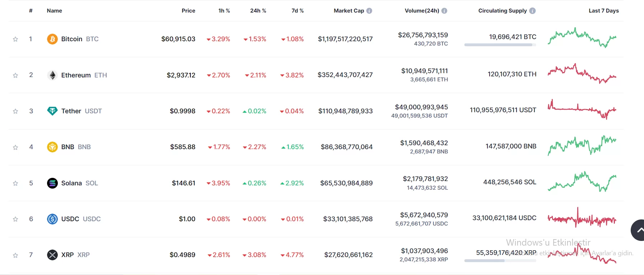644x275 pixels.
Task: Click Market Cap info icon
Action: coord(369,11)
